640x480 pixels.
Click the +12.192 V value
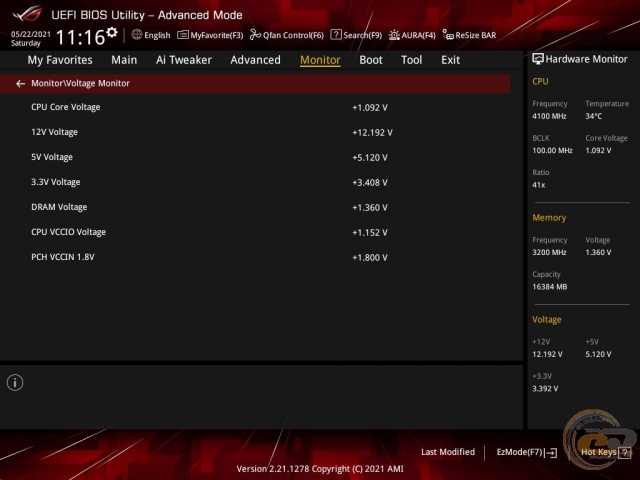372,133
